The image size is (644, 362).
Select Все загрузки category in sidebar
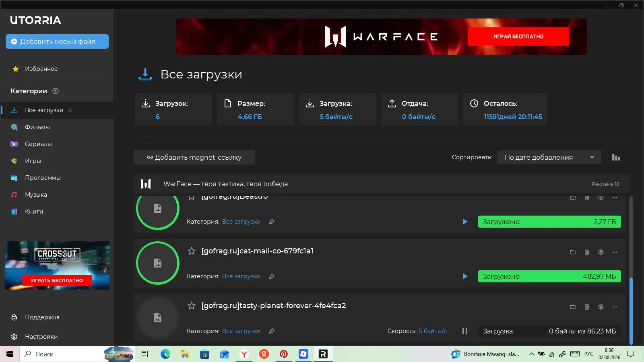tap(57, 110)
